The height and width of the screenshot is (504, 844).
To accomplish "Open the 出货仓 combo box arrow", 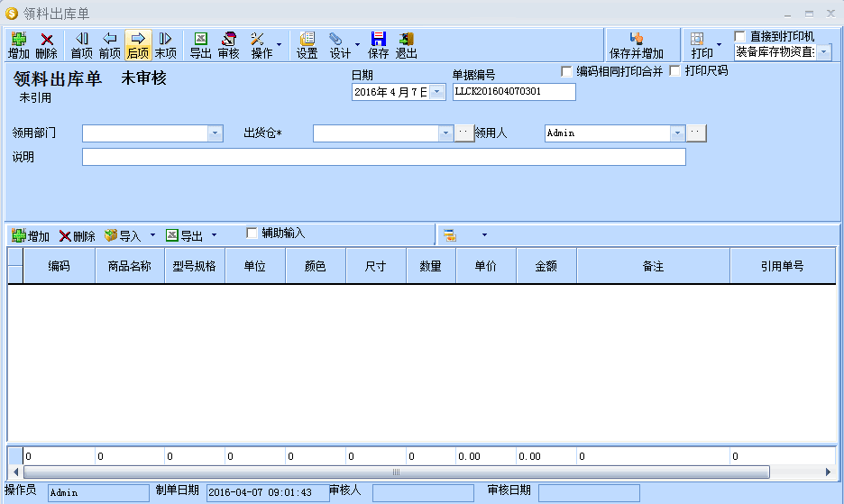I will coord(445,133).
